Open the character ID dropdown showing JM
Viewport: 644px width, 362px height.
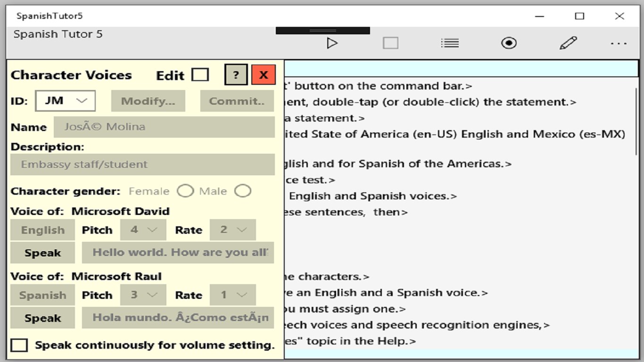[x=66, y=101]
